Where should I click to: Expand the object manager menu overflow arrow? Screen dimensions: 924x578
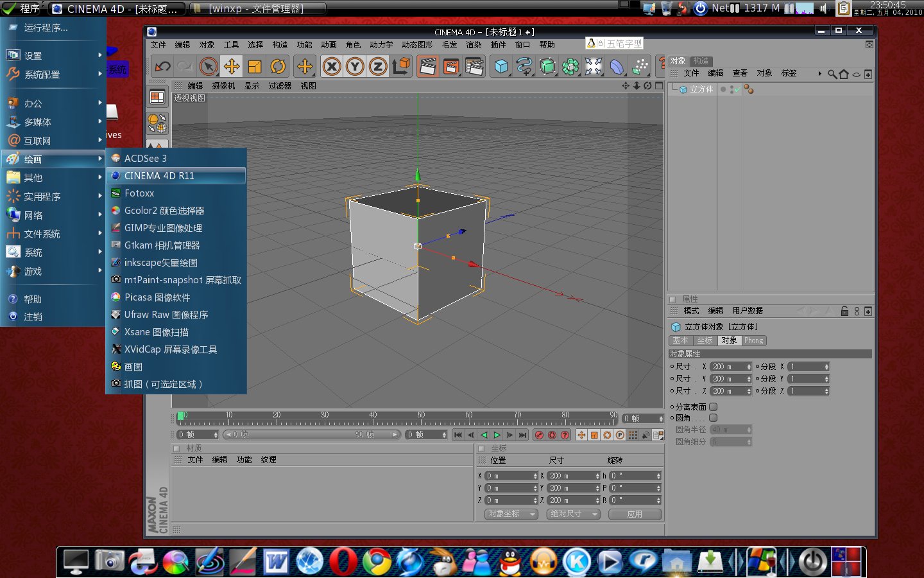point(819,74)
